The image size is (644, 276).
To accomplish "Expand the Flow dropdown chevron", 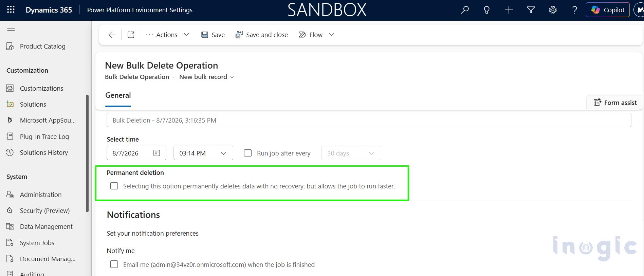I will [332, 35].
